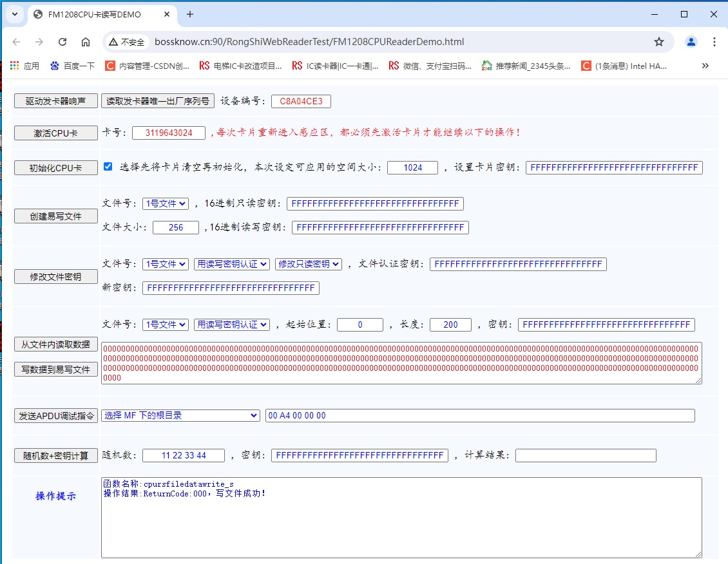Open the Chrome profile avatar icon
Image resolution: width=728 pixels, height=564 pixels.
point(691,42)
